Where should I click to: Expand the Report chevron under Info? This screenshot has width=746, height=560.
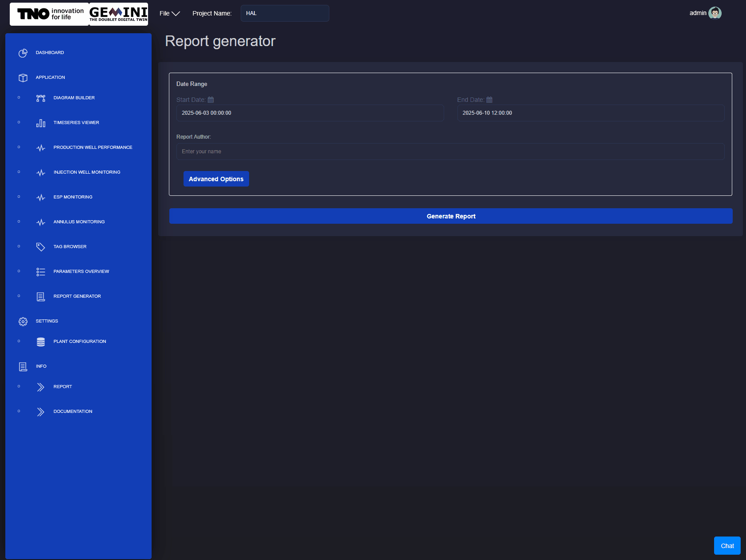click(41, 387)
